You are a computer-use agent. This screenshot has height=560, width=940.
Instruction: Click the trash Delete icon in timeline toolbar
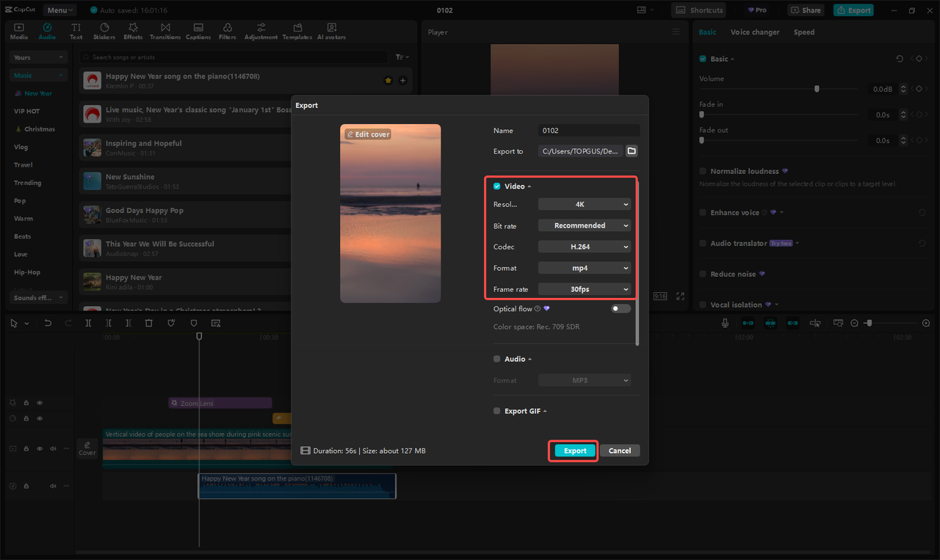[x=149, y=323]
